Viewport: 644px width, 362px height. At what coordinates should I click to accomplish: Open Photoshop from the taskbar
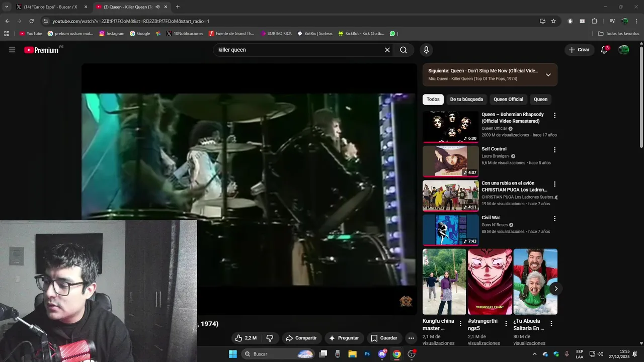click(367, 354)
